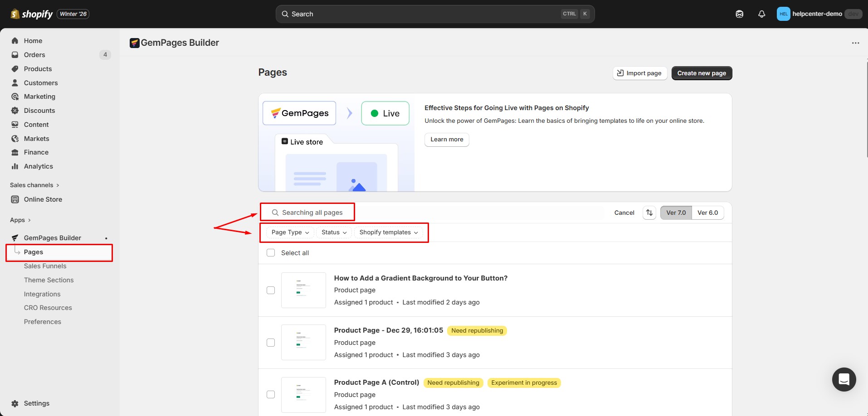The image size is (868, 416).
Task: Click the sort order icon next to Cancel
Action: (x=649, y=213)
